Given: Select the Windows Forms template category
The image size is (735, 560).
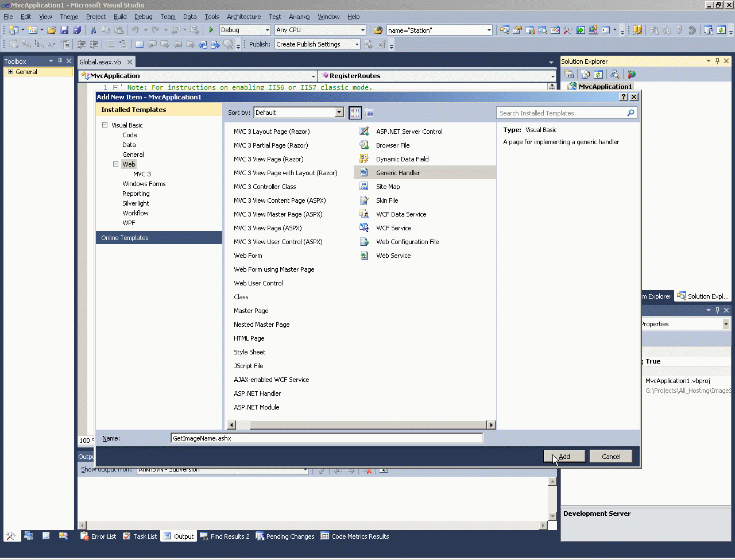Looking at the screenshot, I should point(144,184).
